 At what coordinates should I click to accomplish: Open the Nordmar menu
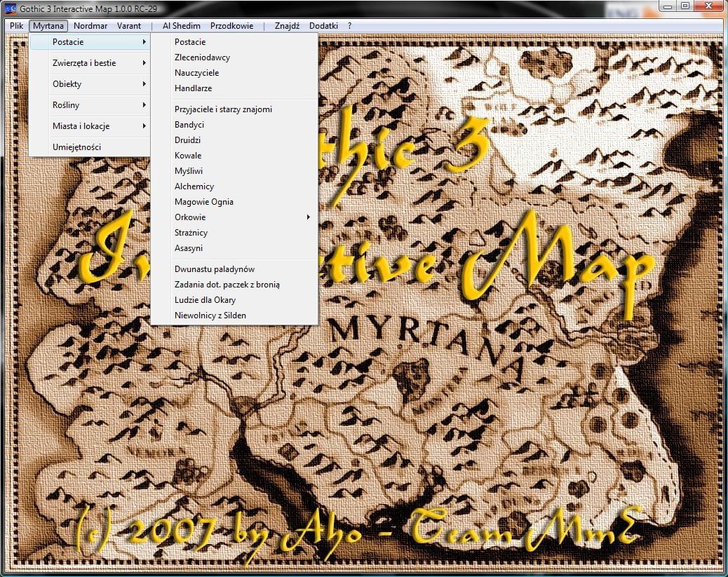coord(90,26)
